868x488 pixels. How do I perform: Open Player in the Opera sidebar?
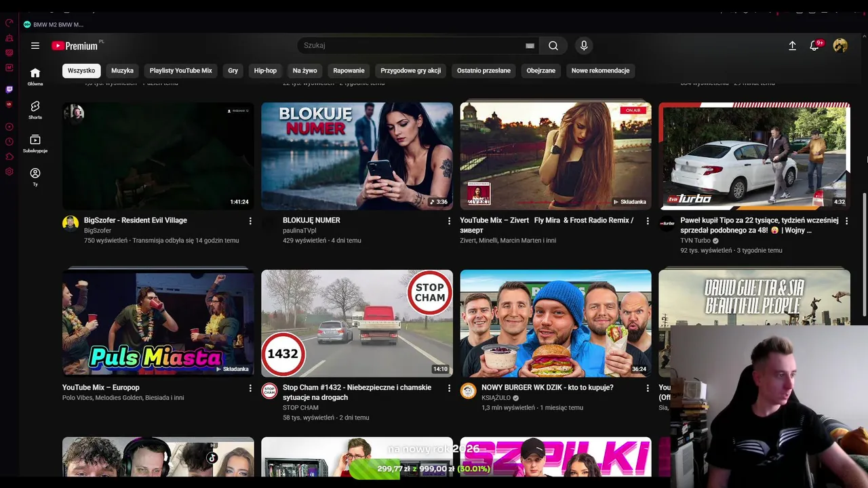pyautogui.click(x=9, y=127)
